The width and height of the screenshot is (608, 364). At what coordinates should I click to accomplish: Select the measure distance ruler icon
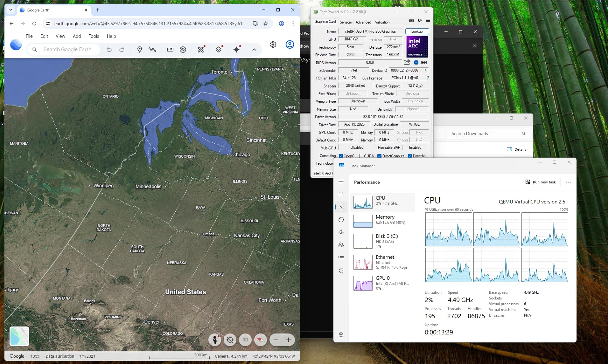[170, 50]
